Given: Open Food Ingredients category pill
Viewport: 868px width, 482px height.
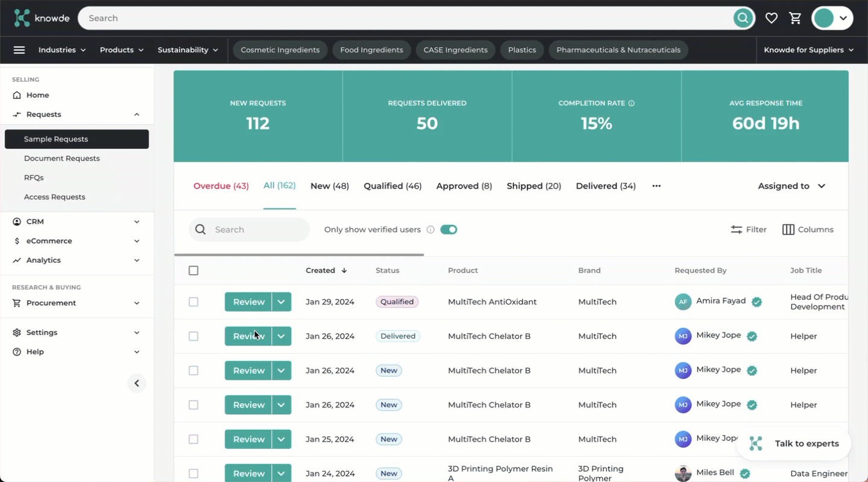Looking at the screenshot, I should click(x=371, y=50).
